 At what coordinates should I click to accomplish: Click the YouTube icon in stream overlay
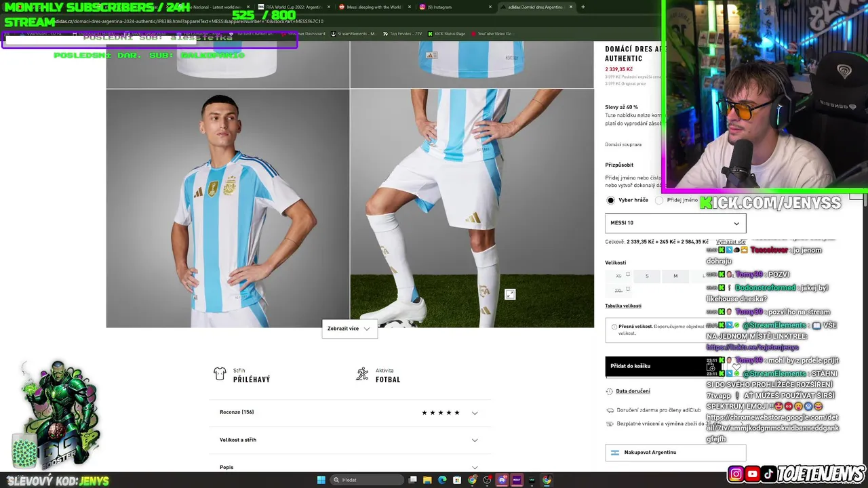pyautogui.click(x=753, y=474)
